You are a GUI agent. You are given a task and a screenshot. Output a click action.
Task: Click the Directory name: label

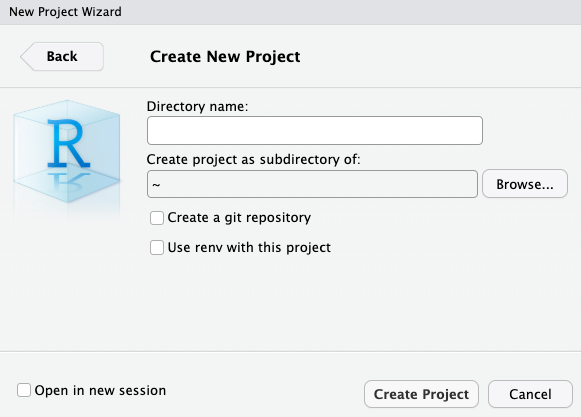click(x=197, y=106)
